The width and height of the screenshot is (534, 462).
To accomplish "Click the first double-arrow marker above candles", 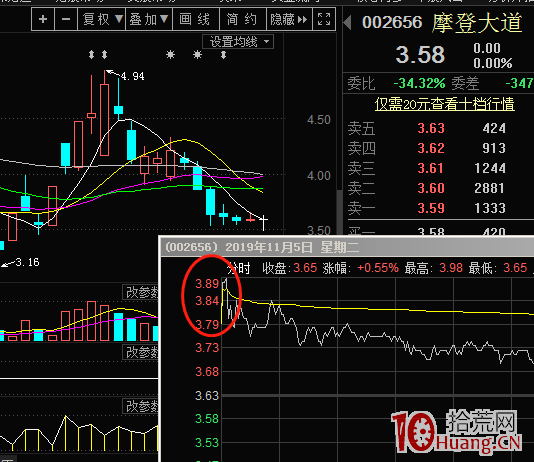I will (x=91, y=54).
